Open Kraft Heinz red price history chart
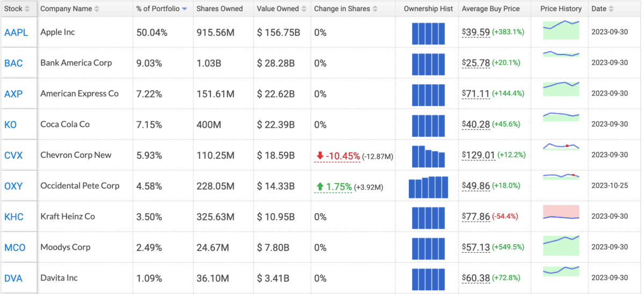Image resolution: width=644 pixels, height=294 pixels. point(561,212)
